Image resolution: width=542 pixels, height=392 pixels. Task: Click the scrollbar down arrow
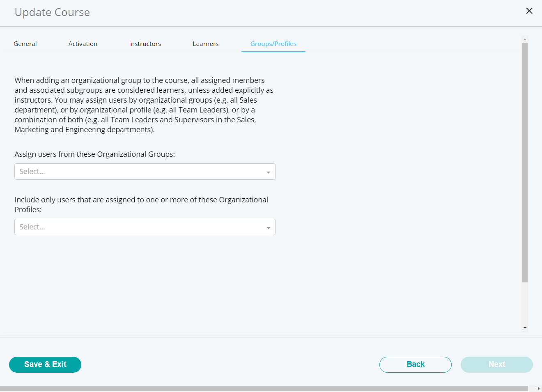click(x=525, y=328)
